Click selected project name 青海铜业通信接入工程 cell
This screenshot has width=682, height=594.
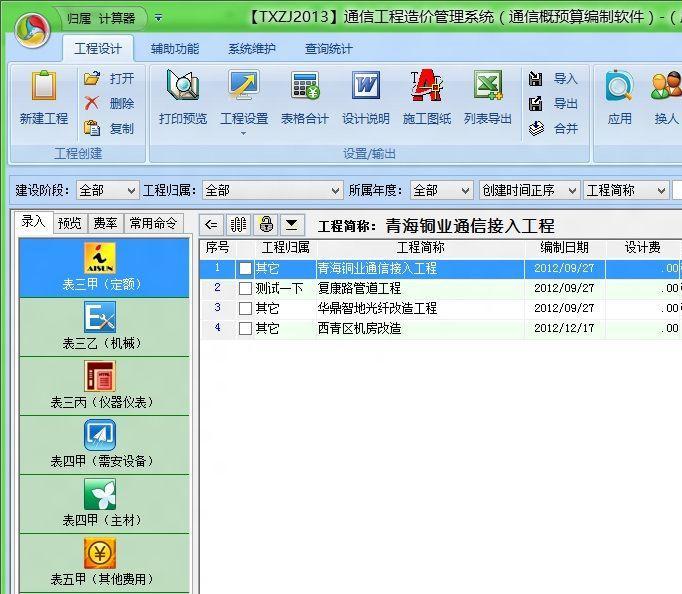[420, 268]
